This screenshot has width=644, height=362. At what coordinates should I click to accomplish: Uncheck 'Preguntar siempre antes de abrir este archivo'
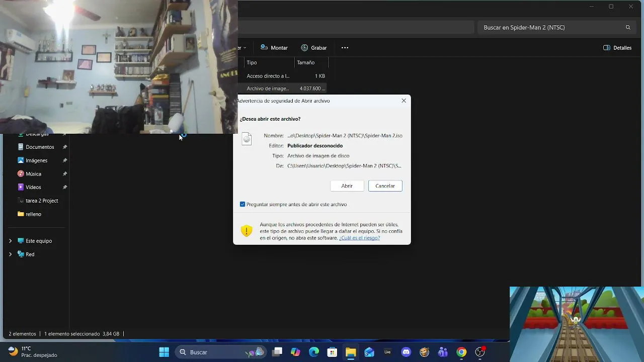pos(243,205)
